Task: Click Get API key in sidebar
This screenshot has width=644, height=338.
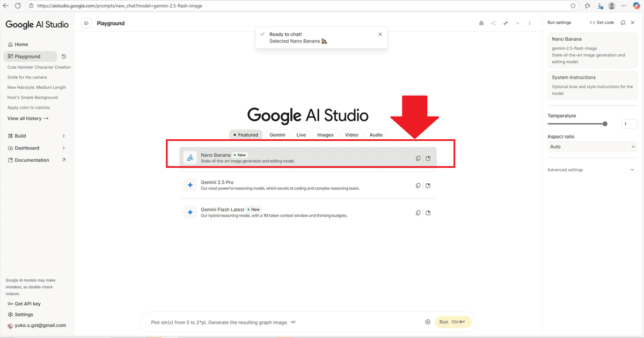Action: (24, 304)
